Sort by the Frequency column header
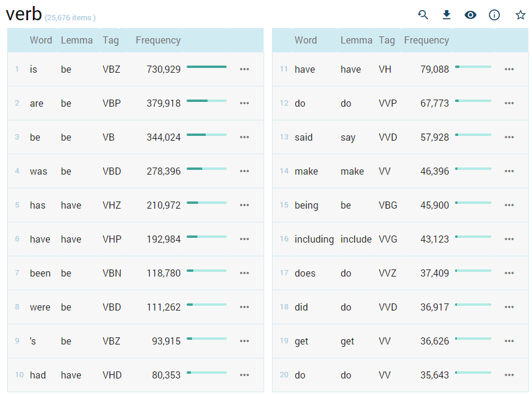 click(157, 40)
